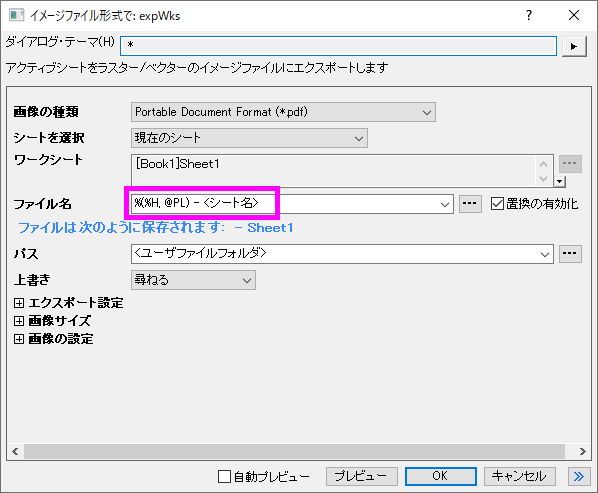The height and width of the screenshot is (493, 598).
Task: Expand the 画像サイズ section
Action: (x=19, y=321)
